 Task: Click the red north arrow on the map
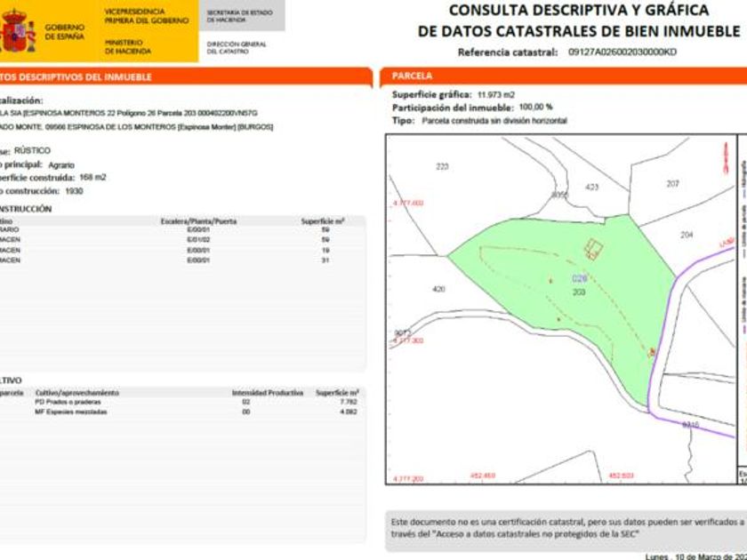click(726, 158)
